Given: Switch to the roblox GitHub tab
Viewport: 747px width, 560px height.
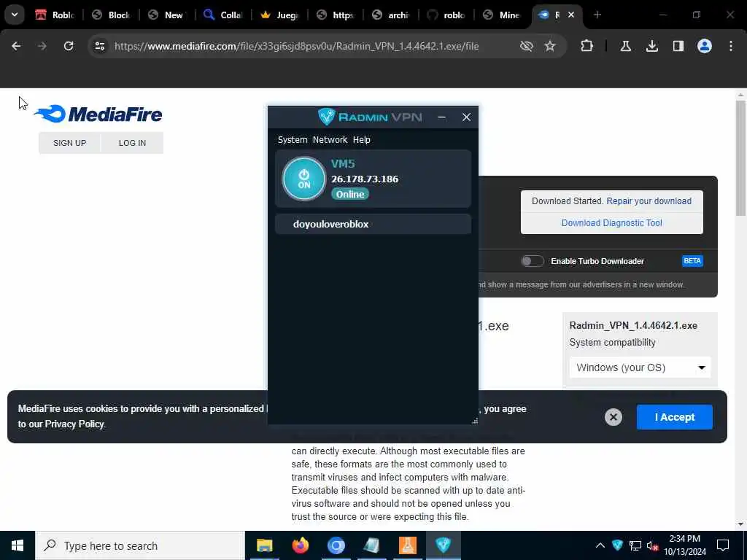Looking at the screenshot, I should tap(447, 15).
